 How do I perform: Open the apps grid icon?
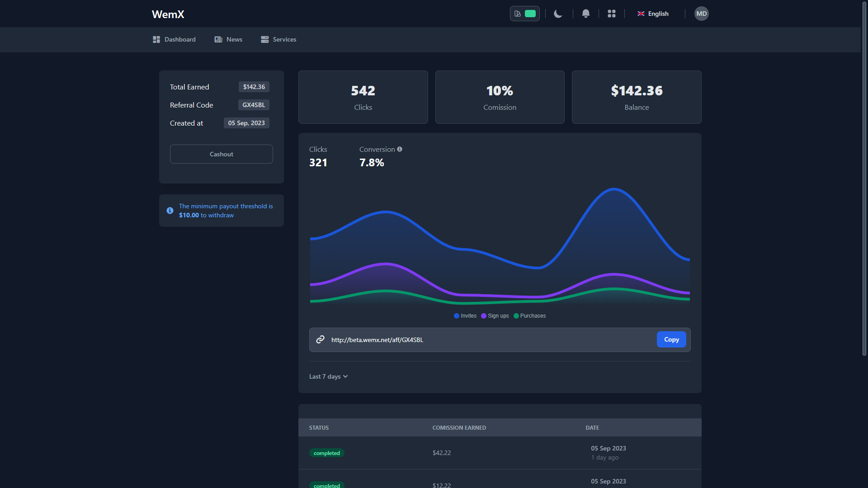612,14
